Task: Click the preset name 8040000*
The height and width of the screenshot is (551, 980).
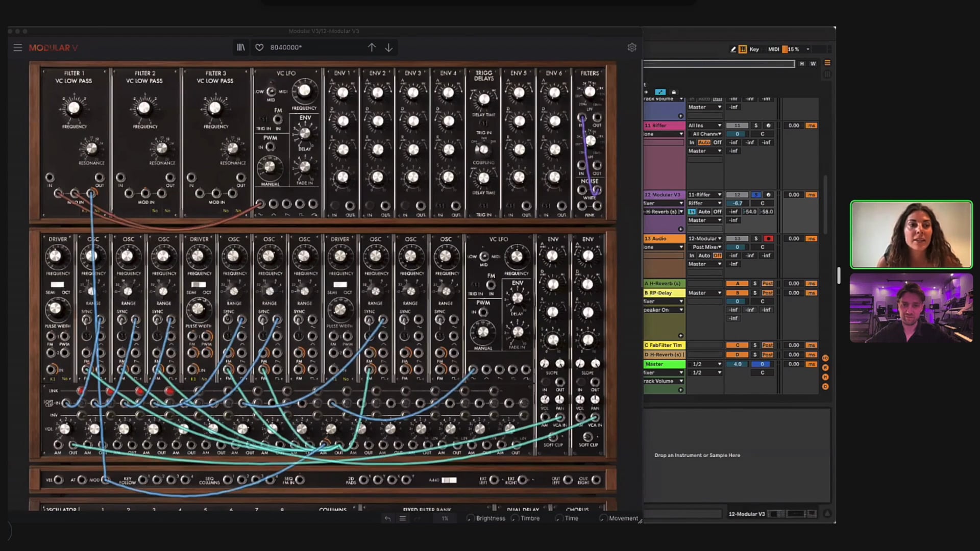Action: pyautogui.click(x=286, y=47)
